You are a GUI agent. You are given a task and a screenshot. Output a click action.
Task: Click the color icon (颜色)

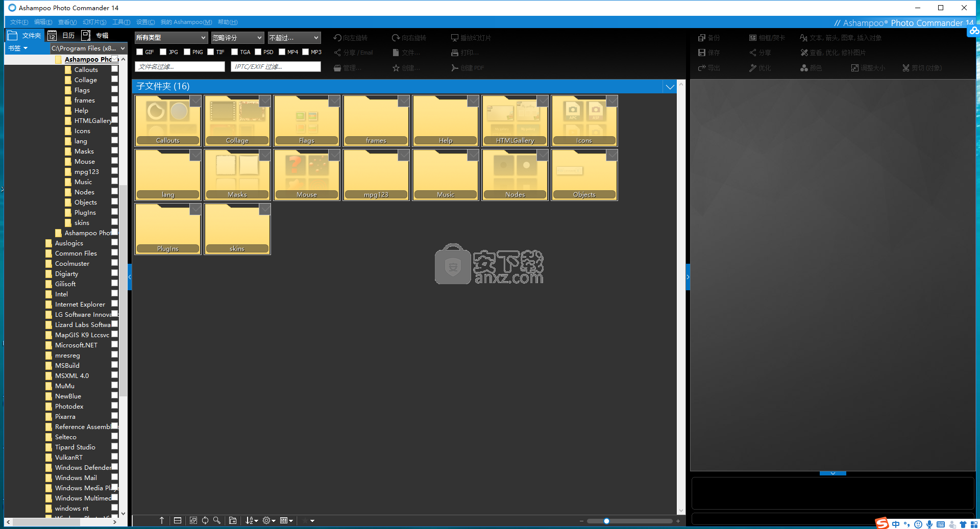804,68
